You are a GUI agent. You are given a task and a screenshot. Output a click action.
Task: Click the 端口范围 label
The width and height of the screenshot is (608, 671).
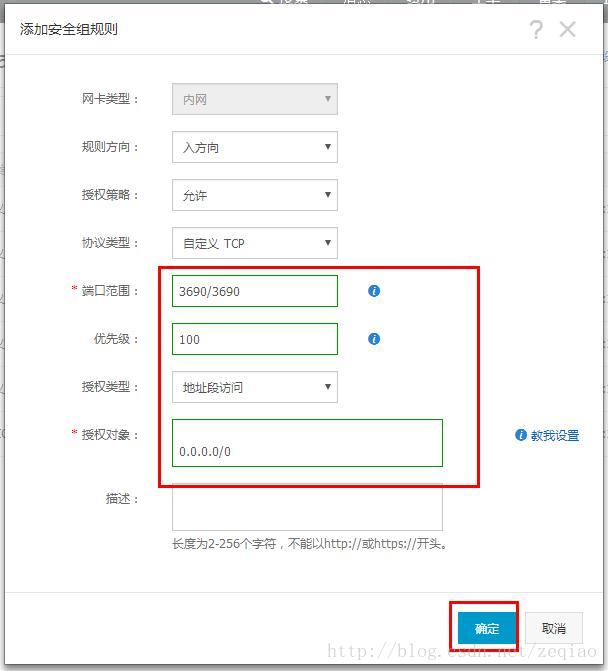[x=110, y=291]
